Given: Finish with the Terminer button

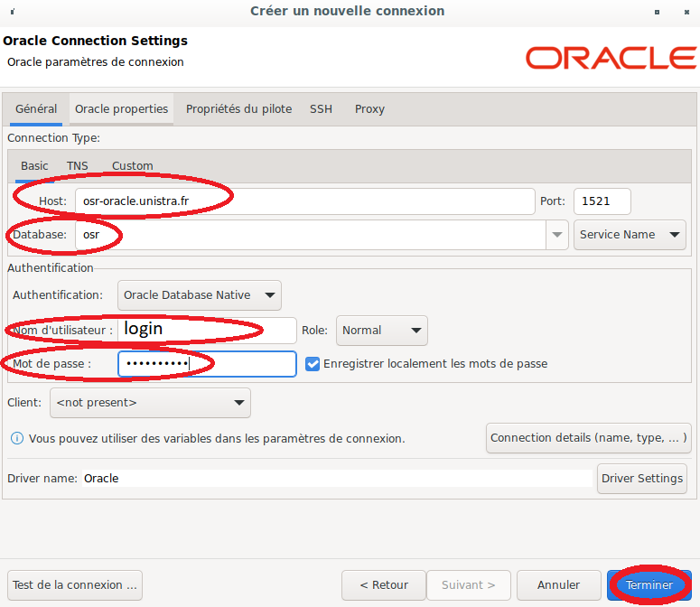Looking at the screenshot, I should pos(649,585).
